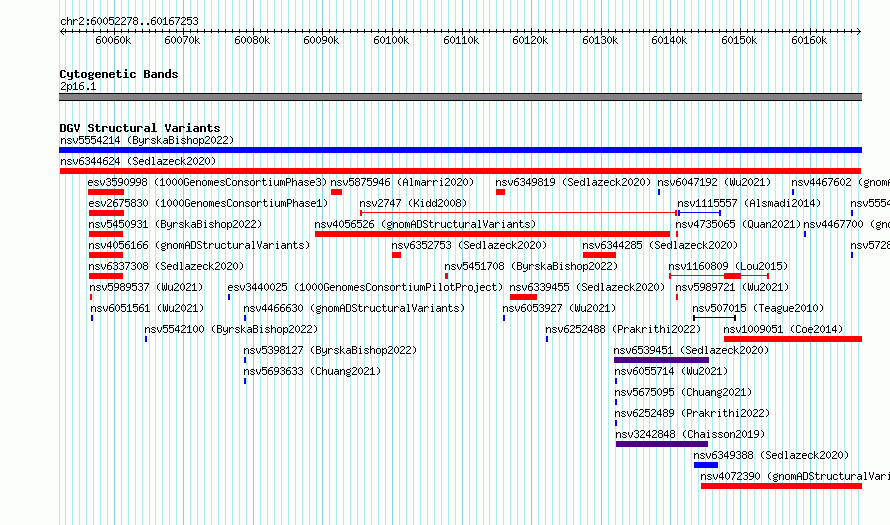The height and width of the screenshot is (525, 890).
Task: Select the nsv1115557 (Alsmadi2014) label
Action: coord(749,203)
